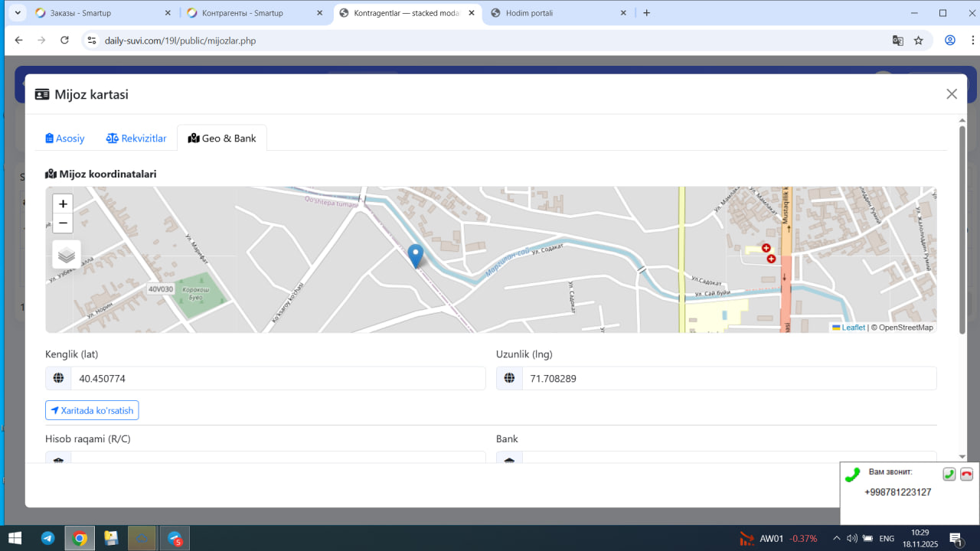This screenshot has width=980, height=551.
Task: Open the map layers control
Action: (x=67, y=255)
